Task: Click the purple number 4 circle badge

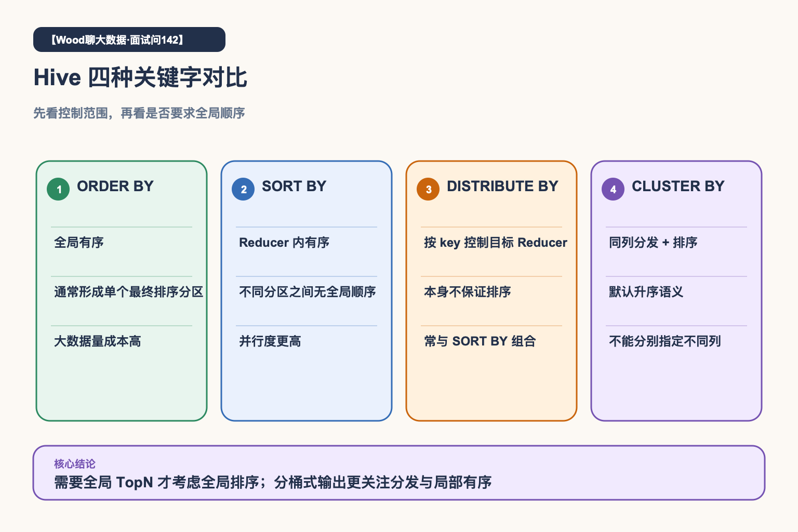Action: click(x=613, y=189)
